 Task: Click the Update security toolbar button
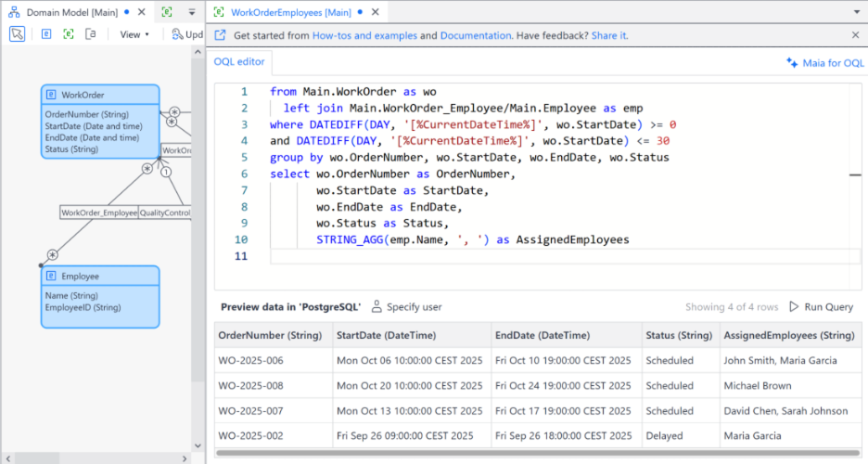click(x=187, y=34)
